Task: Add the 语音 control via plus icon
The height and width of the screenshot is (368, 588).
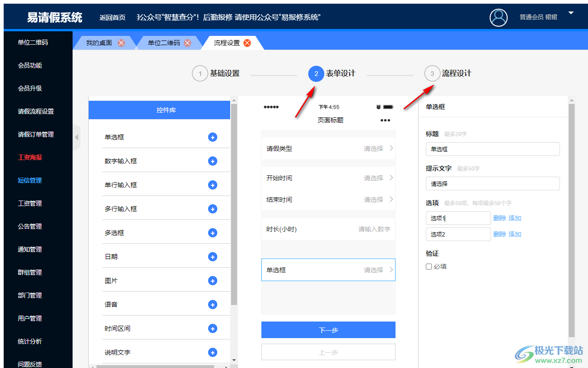Action: 213,305
